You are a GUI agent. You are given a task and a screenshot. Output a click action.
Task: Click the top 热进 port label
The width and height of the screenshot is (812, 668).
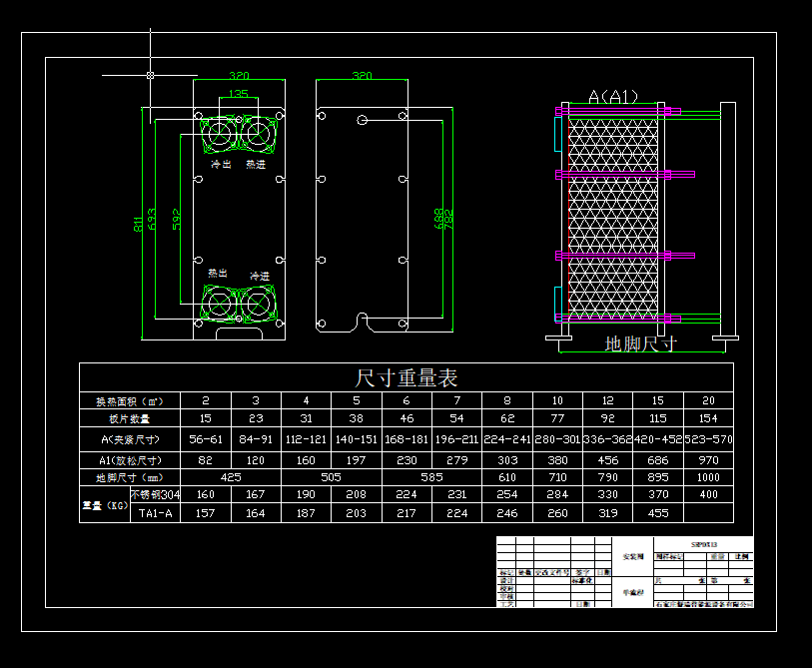point(256,165)
